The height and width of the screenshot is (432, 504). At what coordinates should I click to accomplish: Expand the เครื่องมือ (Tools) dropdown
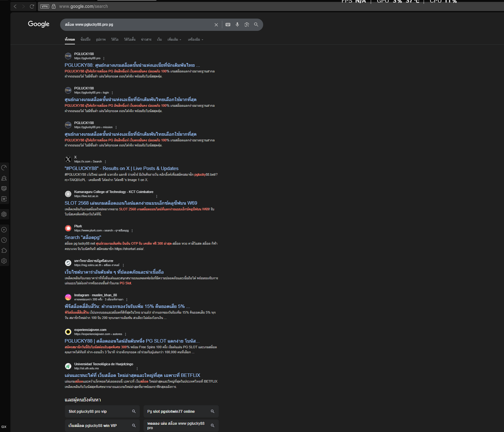click(195, 40)
